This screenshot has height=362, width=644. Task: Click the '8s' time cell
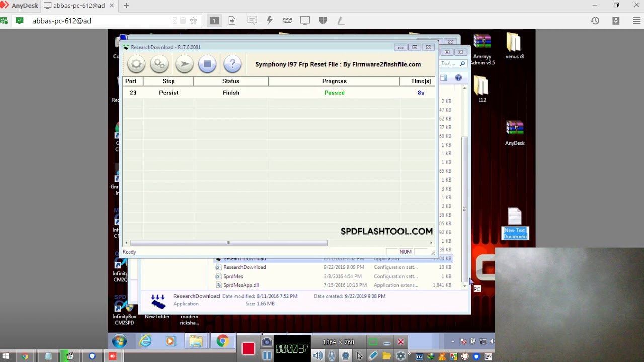(x=421, y=93)
